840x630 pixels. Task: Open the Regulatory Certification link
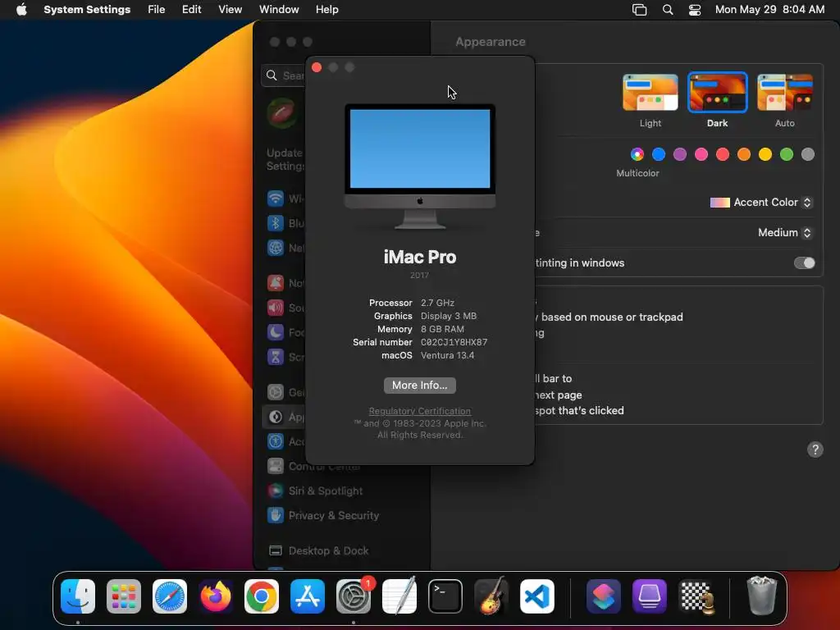(419, 411)
